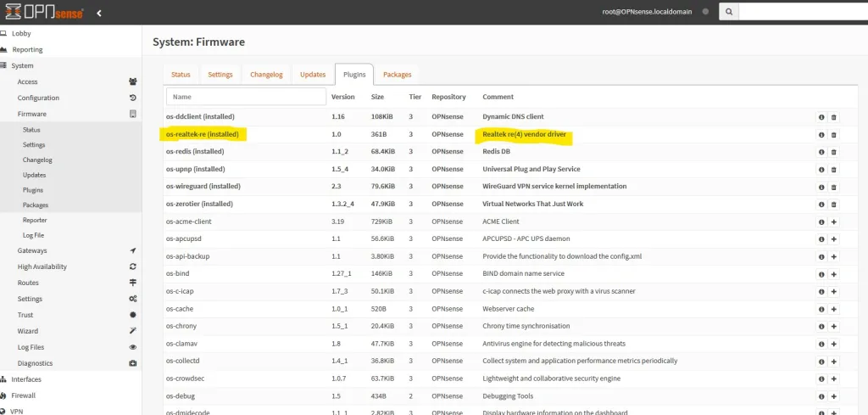Go to Lobby in the sidebar
This screenshot has height=415, width=868.
pos(21,34)
